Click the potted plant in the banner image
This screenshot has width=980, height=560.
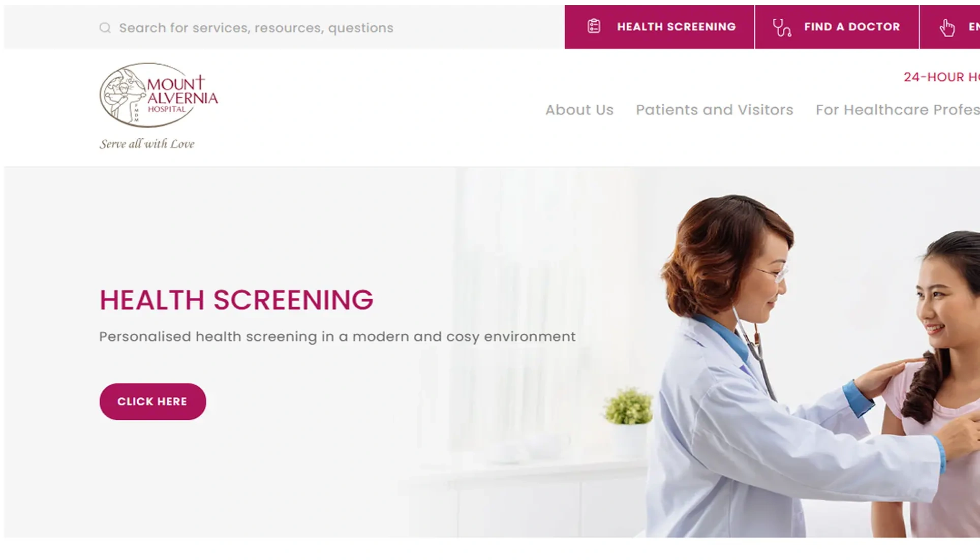(629, 407)
